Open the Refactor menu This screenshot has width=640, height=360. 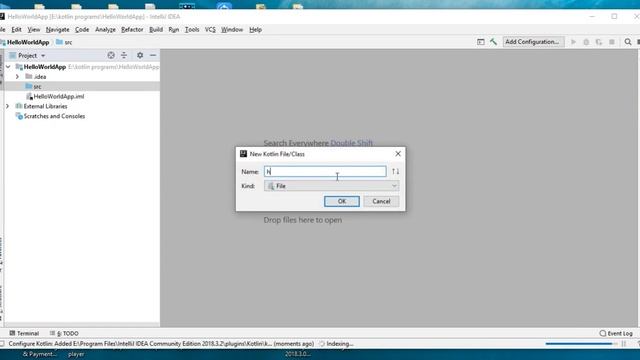click(132, 29)
